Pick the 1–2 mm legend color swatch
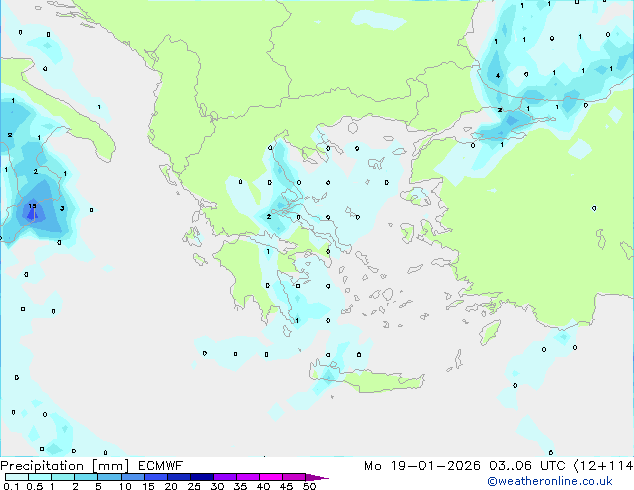 (x=63, y=477)
